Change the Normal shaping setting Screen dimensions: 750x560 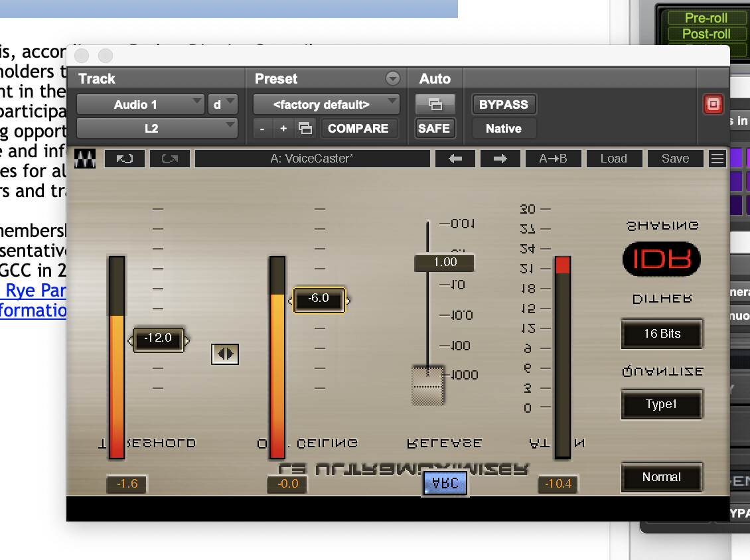tap(662, 477)
